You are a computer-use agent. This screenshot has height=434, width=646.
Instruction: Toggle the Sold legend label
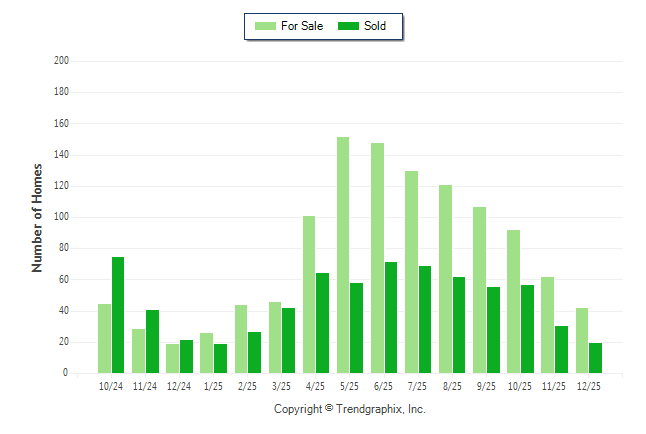click(x=375, y=26)
